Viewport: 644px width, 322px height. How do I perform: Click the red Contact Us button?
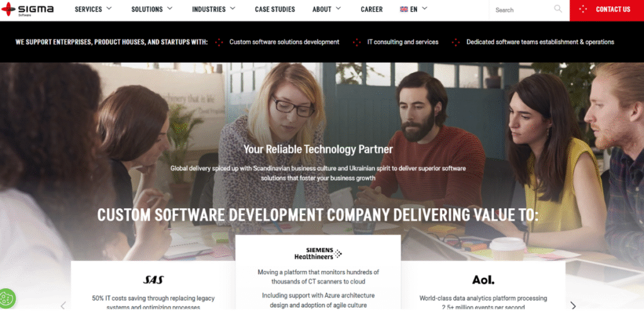607,10
